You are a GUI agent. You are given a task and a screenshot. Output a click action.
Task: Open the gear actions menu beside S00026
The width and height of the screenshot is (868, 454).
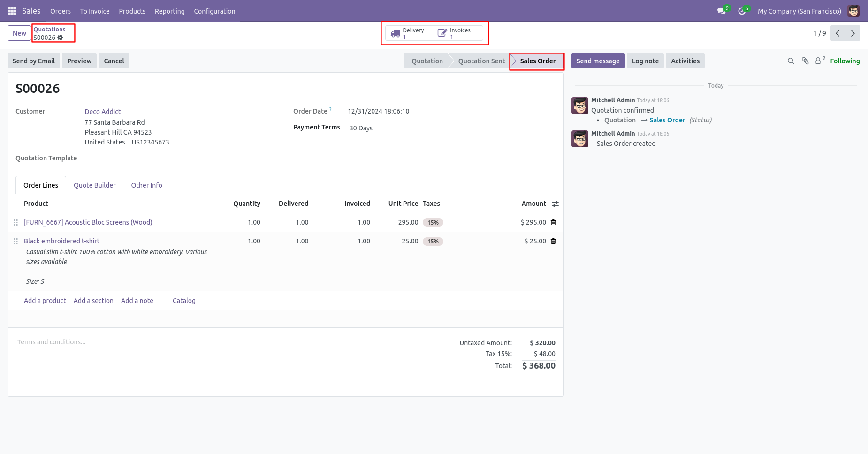tap(60, 38)
